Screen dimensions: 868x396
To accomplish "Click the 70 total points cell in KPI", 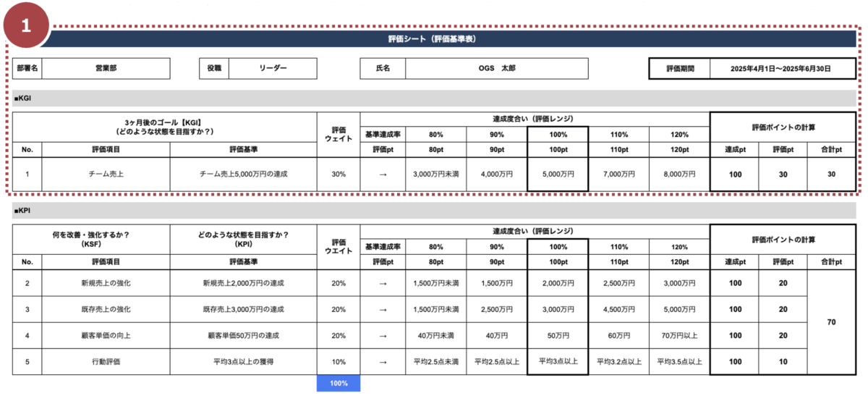I will (830, 322).
